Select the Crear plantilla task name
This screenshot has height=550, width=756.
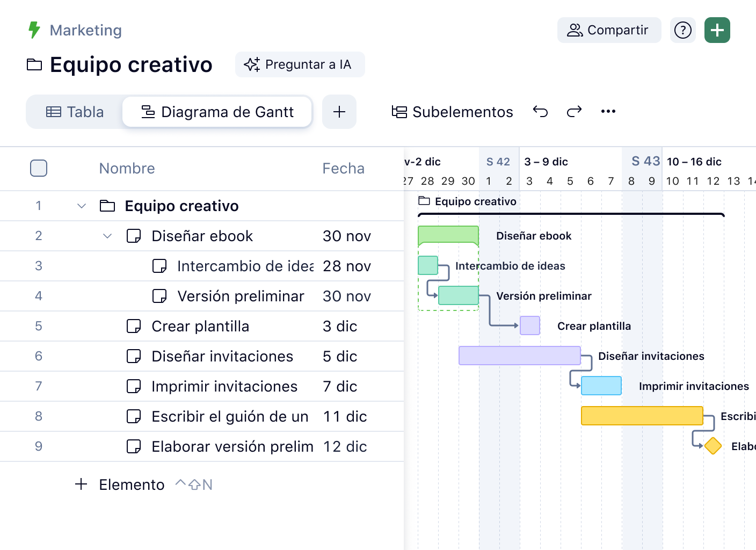200,326
